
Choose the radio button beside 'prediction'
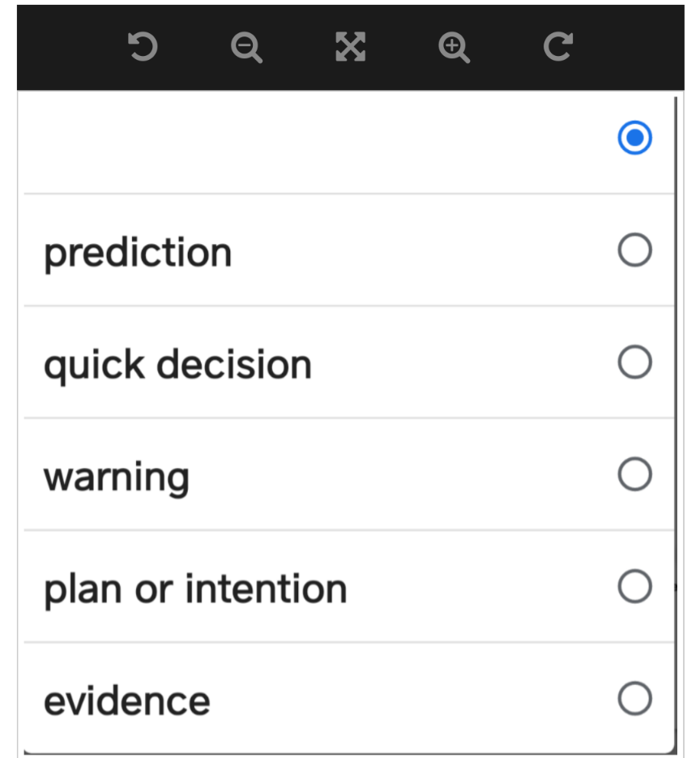634,251
